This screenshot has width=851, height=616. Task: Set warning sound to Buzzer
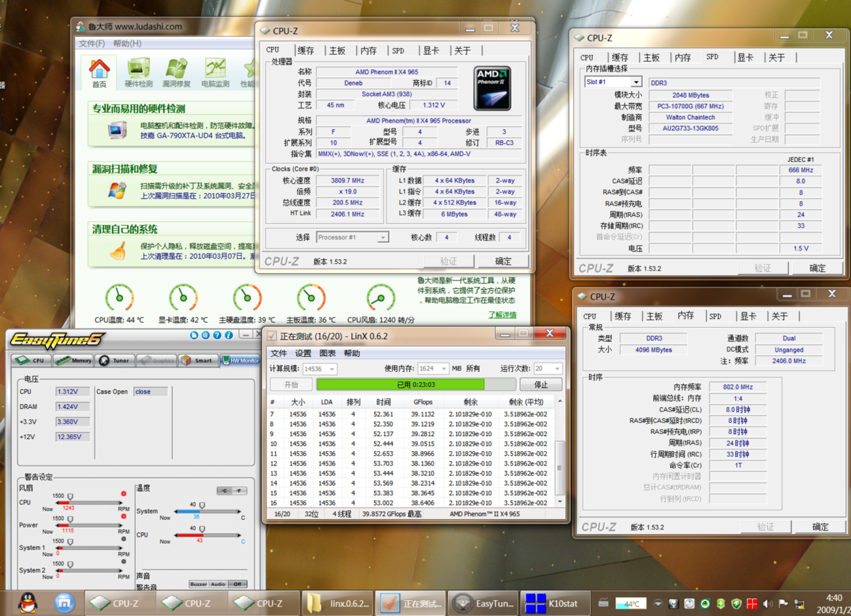click(x=198, y=584)
